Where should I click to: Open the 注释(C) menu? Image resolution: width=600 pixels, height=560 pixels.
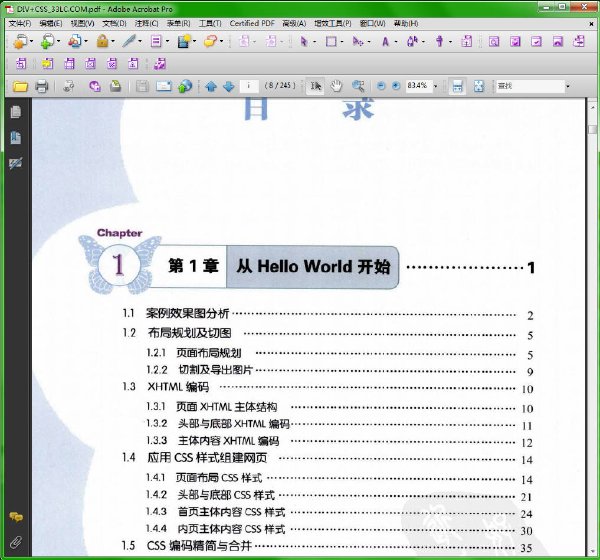[x=146, y=24]
